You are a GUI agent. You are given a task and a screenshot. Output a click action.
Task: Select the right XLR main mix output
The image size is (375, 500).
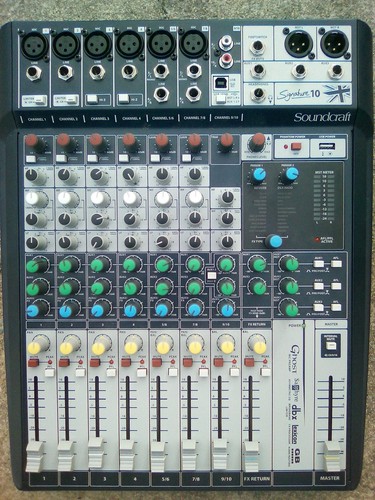(334, 43)
